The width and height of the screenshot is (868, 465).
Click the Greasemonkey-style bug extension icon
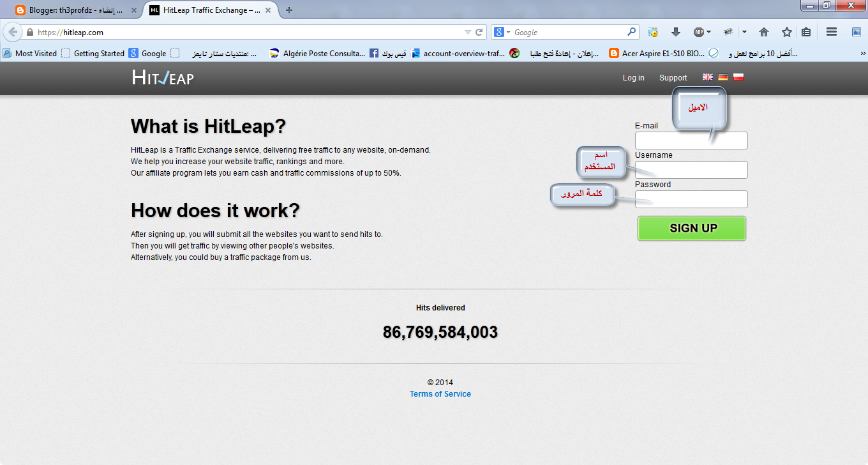tap(728, 32)
